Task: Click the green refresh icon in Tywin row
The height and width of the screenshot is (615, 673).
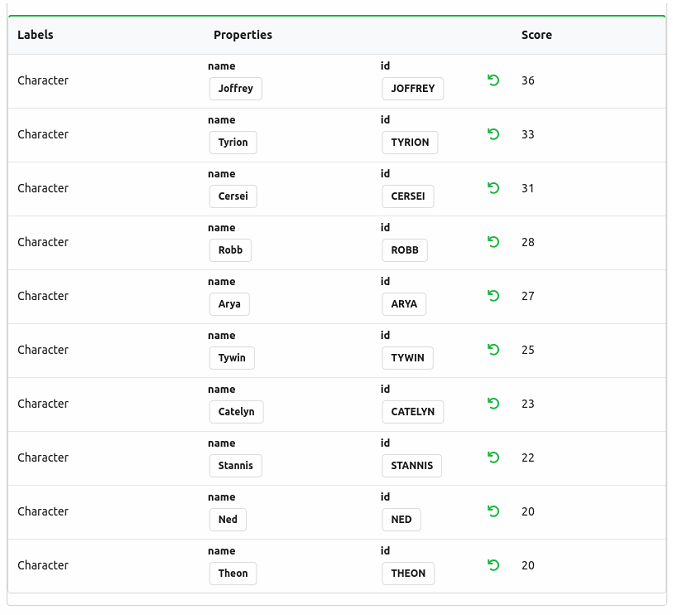Action: coord(493,350)
